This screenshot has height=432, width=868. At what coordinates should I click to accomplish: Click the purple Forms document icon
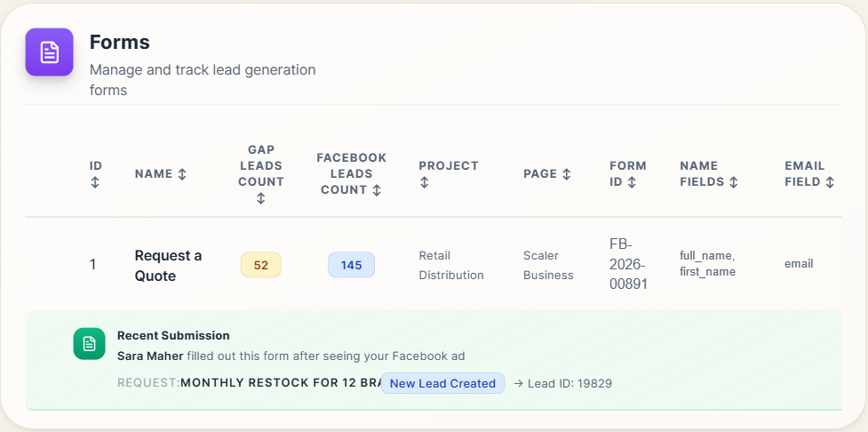(49, 52)
